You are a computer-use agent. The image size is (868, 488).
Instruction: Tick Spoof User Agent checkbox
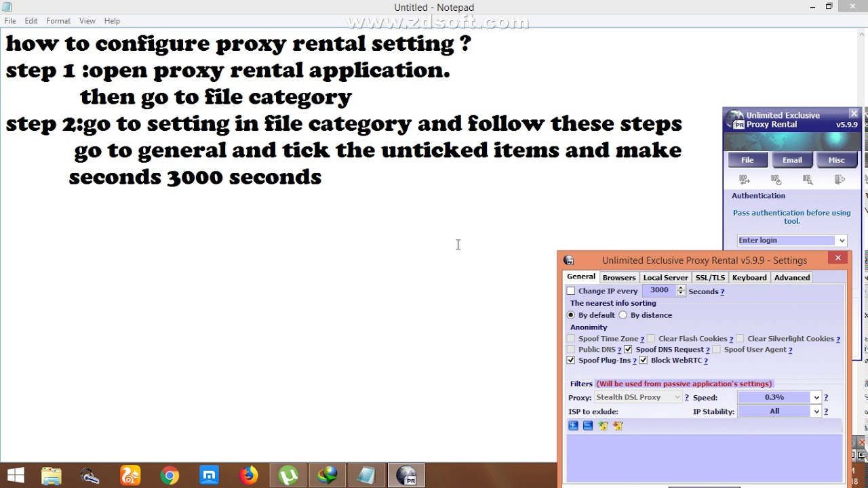point(716,350)
